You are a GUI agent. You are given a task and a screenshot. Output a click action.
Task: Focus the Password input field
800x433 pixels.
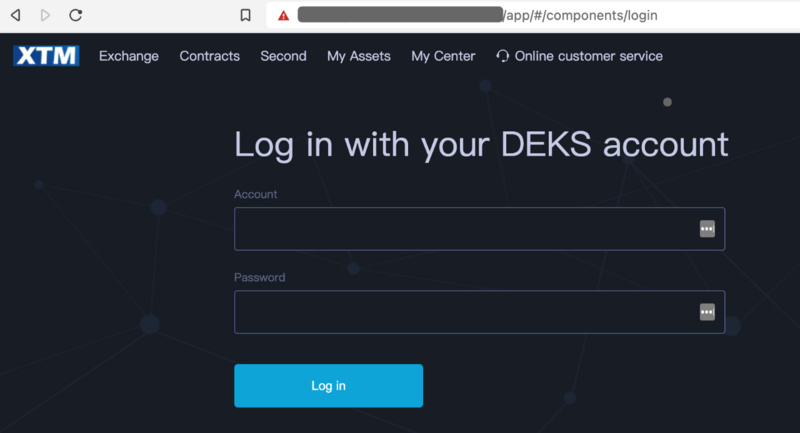pyautogui.click(x=460, y=312)
